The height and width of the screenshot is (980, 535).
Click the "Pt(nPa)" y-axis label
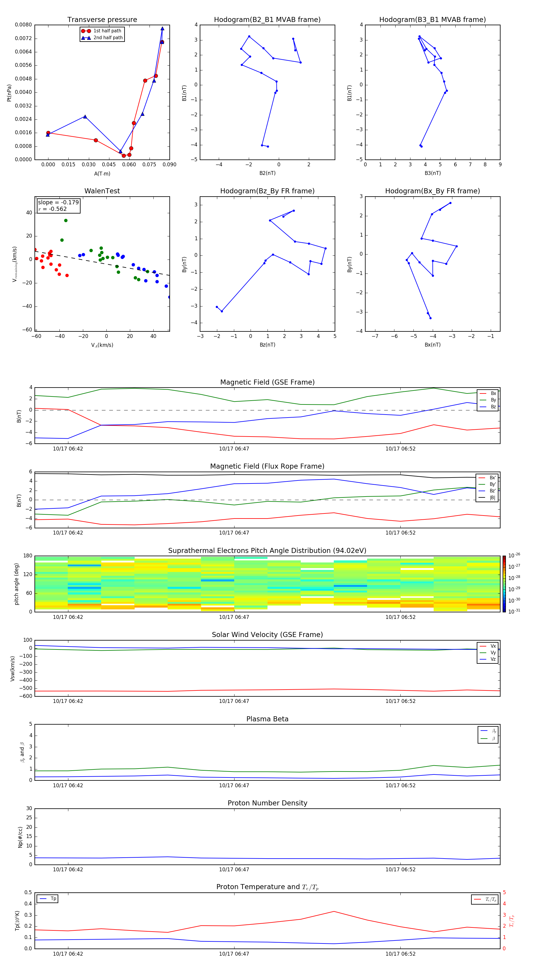9,92
